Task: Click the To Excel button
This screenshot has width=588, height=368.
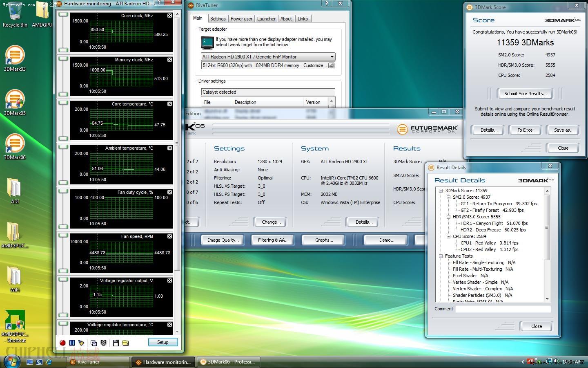Action: click(x=525, y=130)
